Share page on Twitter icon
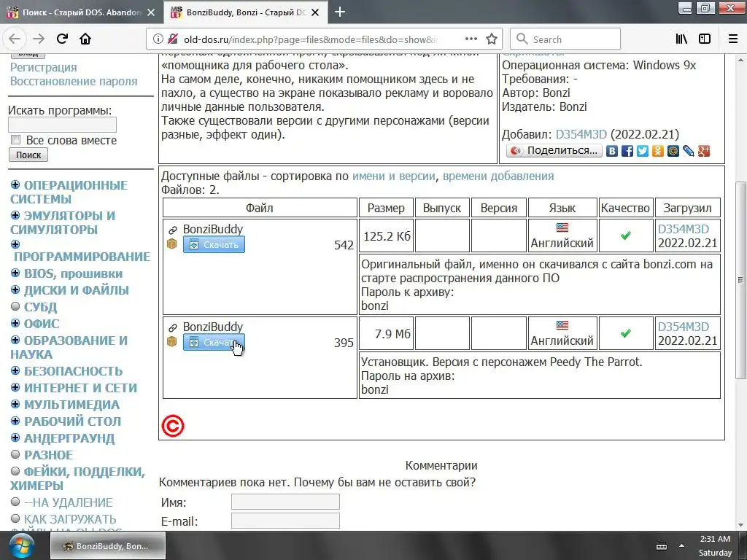The width and height of the screenshot is (747, 560). [642, 151]
